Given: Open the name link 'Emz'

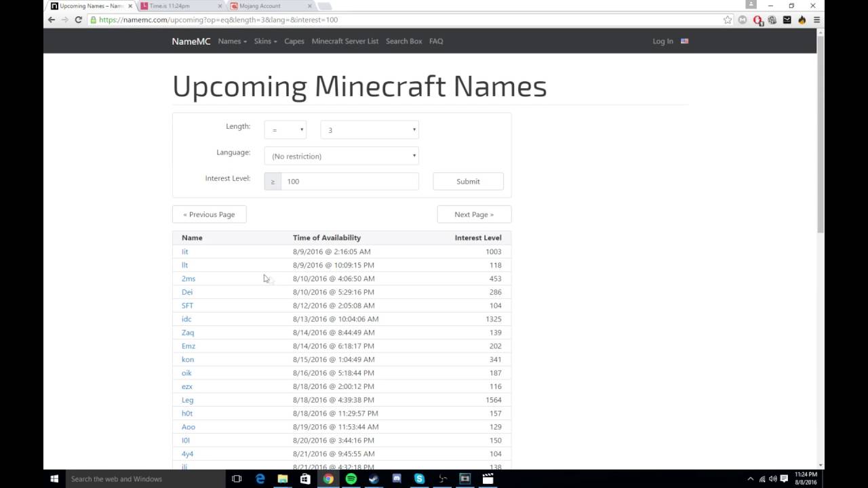Looking at the screenshot, I should (189, 346).
